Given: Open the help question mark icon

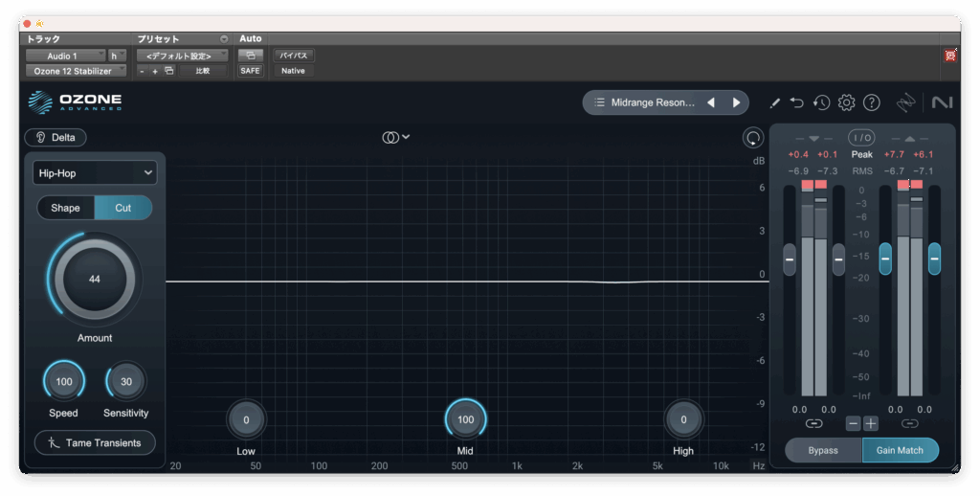Looking at the screenshot, I should pyautogui.click(x=871, y=102).
